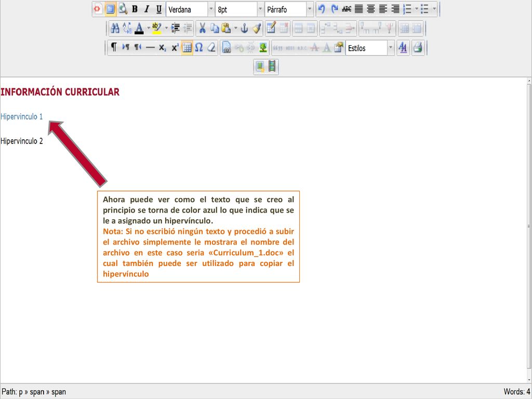The height and width of the screenshot is (399, 532).
Task: Align text to the right
Action: [395, 9]
